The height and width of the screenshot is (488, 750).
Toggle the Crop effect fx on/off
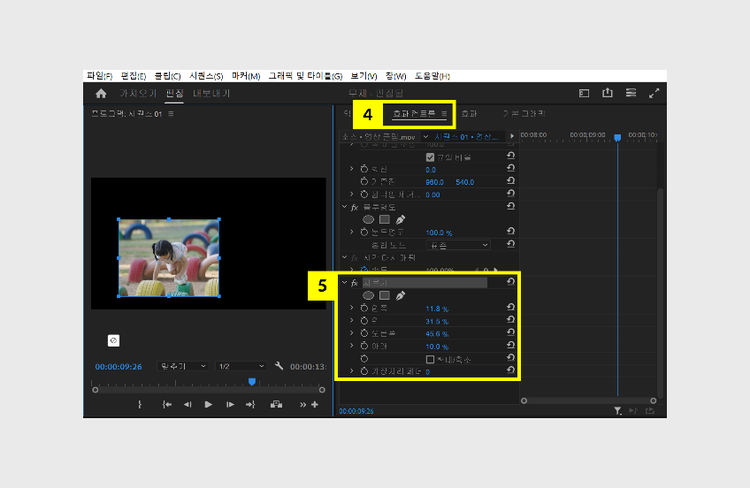354,283
